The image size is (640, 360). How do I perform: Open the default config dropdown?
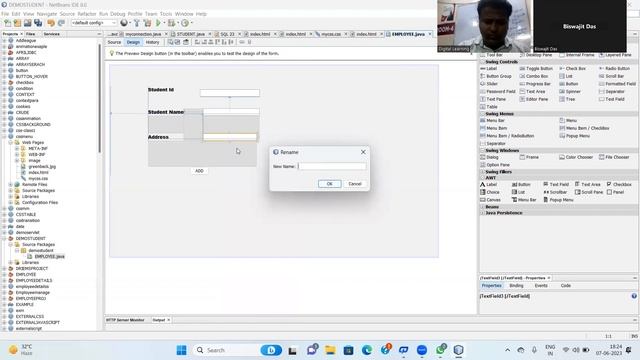click(94, 23)
